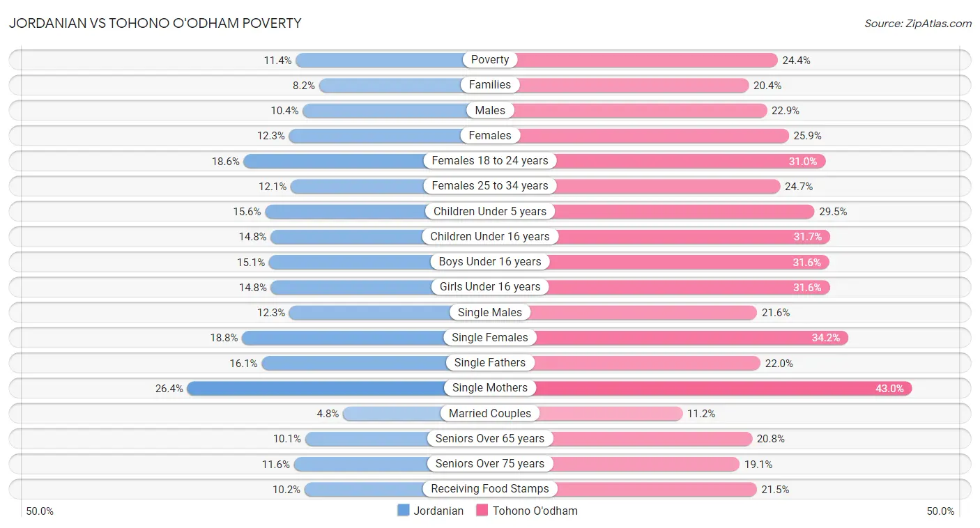
Task: Click the Children Under 5 years label
Action: [490, 211]
